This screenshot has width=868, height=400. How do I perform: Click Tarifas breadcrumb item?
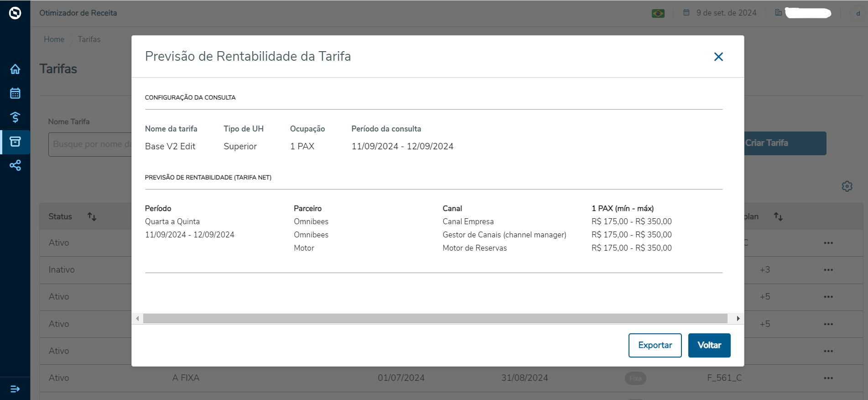click(x=89, y=39)
